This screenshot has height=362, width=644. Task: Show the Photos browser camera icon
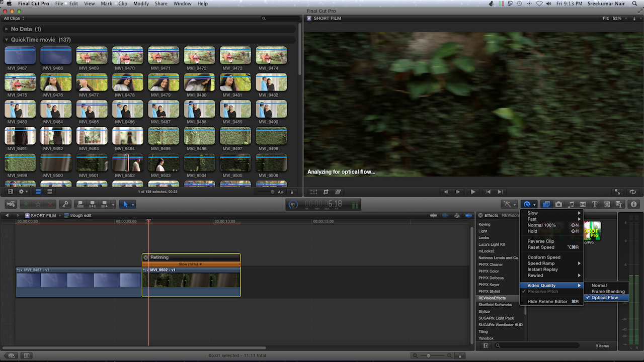pyautogui.click(x=558, y=204)
